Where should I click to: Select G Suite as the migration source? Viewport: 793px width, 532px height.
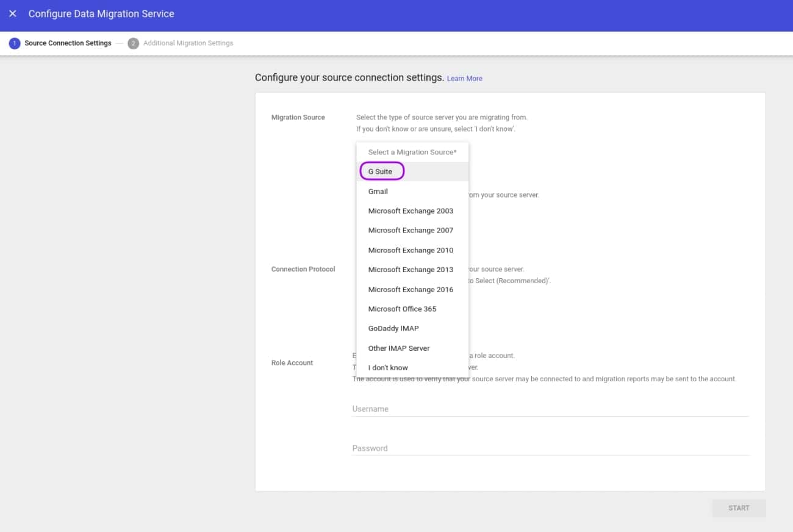click(381, 171)
